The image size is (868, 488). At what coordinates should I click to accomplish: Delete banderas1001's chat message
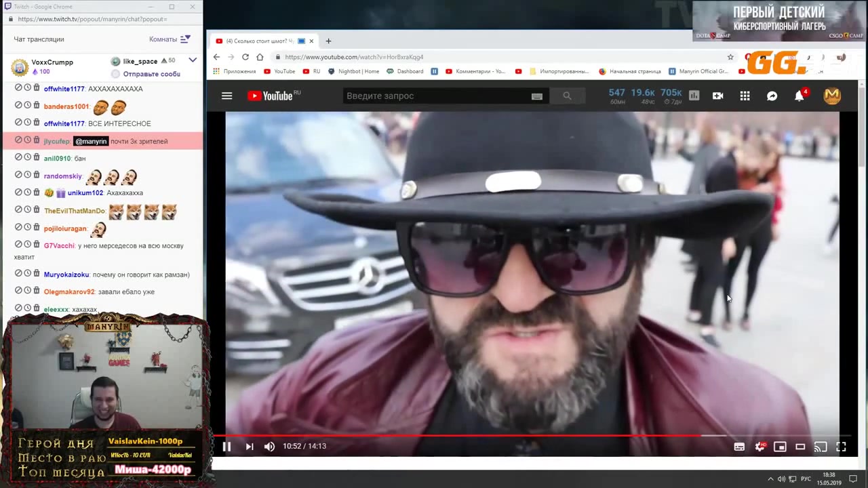(37, 105)
